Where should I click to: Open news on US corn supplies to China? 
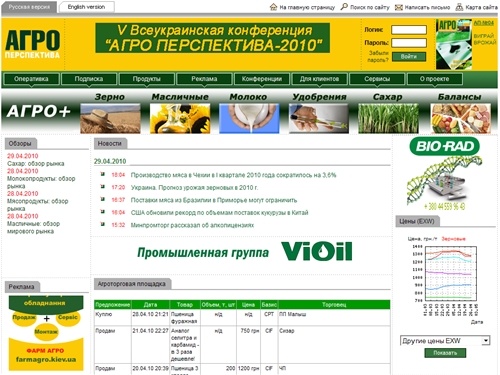click(219, 213)
